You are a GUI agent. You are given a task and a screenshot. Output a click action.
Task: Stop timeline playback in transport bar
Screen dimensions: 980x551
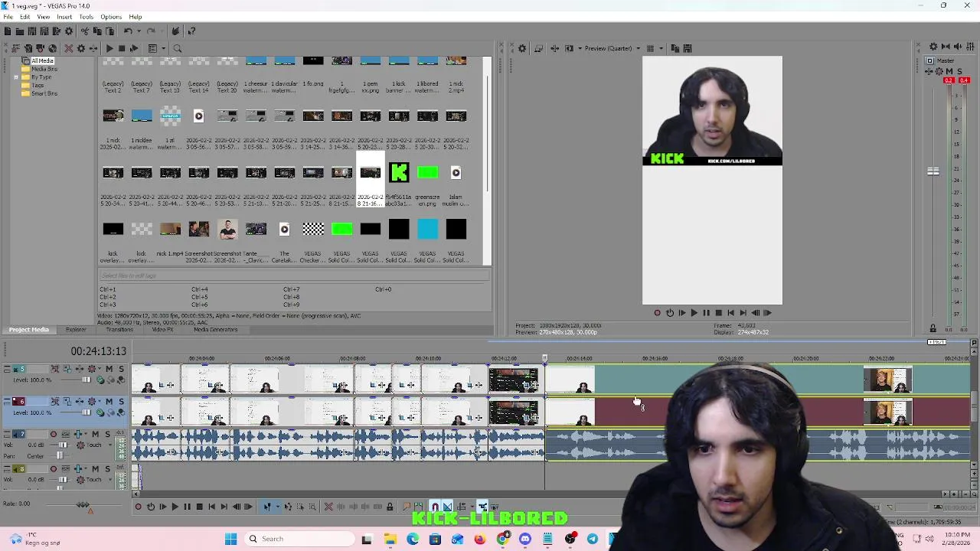199,506
